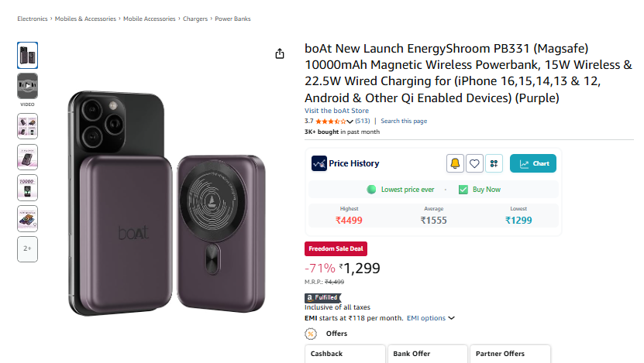Open the Cashback offer tab
The width and height of the screenshot is (644, 363).
pos(345,354)
